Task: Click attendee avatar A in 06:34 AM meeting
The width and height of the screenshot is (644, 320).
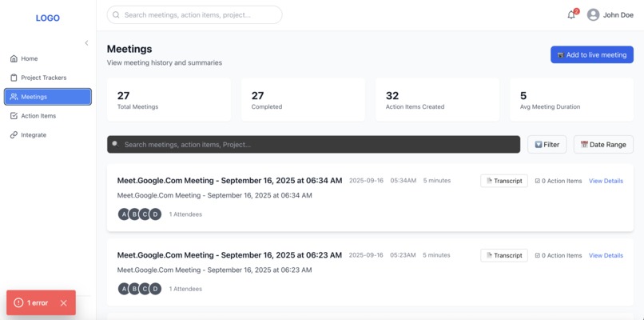Action: click(124, 214)
